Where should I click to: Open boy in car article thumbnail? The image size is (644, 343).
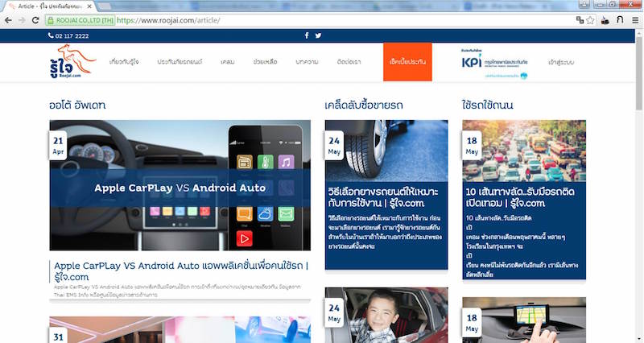386,315
